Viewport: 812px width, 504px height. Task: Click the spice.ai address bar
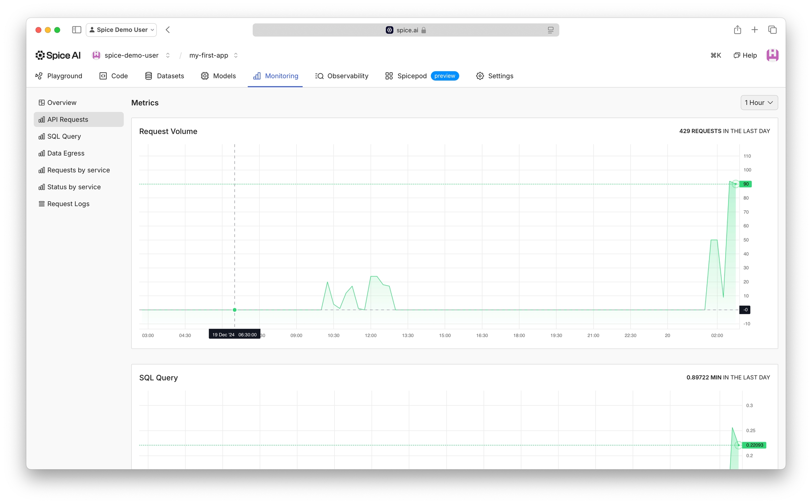coord(405,30)
